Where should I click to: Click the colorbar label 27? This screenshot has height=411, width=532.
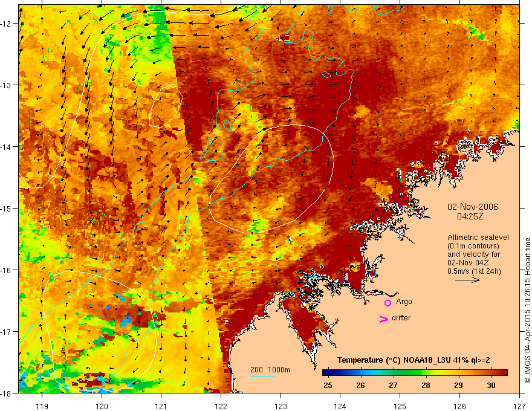(x=393, y=385)
